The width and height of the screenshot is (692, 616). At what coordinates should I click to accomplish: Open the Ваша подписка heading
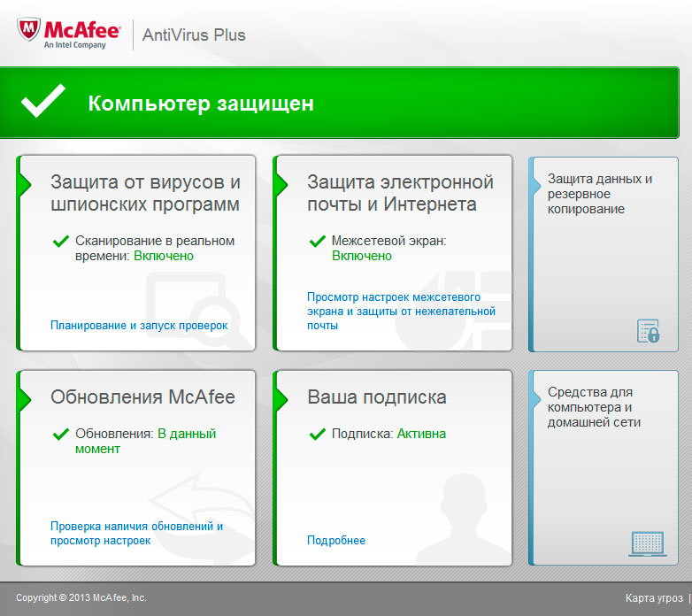click(x=377, y=397)
